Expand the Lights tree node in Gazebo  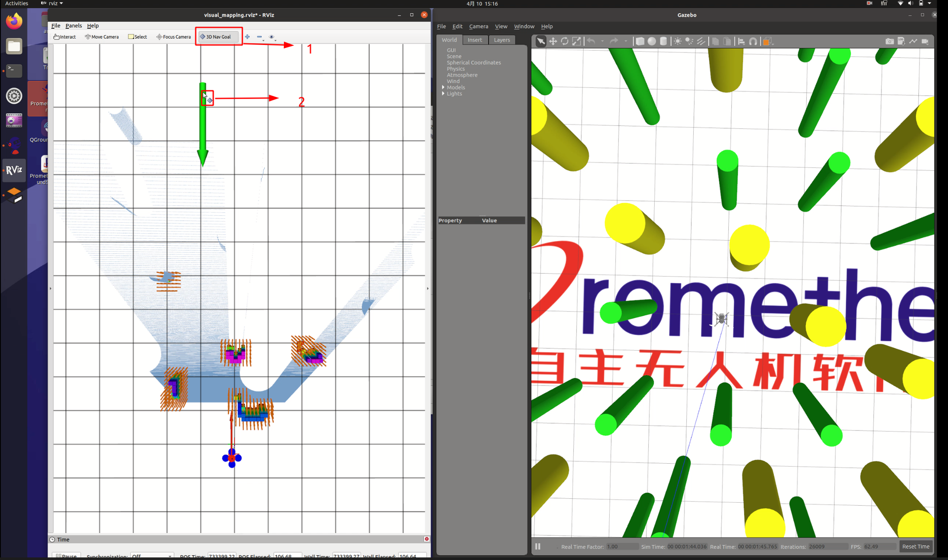(x=443, y=94)
